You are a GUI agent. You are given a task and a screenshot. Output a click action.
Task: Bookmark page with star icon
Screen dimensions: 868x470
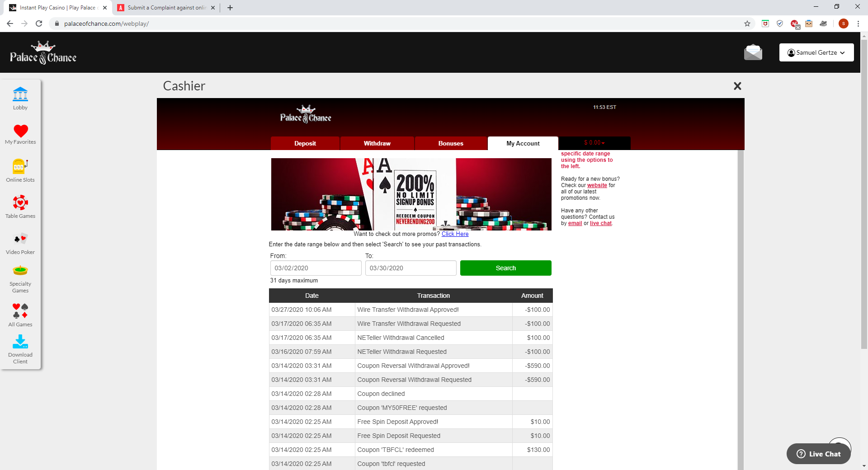[x=747, y=23]
